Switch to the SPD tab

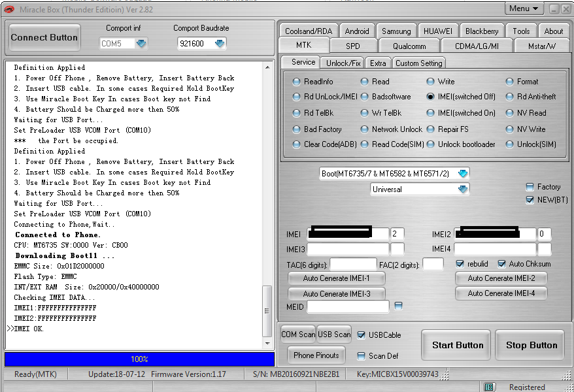353,46
